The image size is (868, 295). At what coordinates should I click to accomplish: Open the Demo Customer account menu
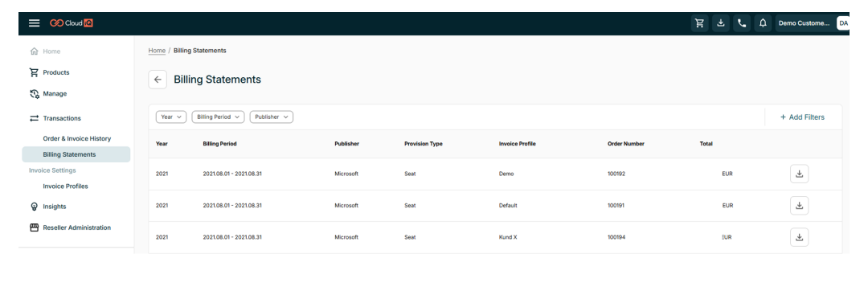coord(805,23)
